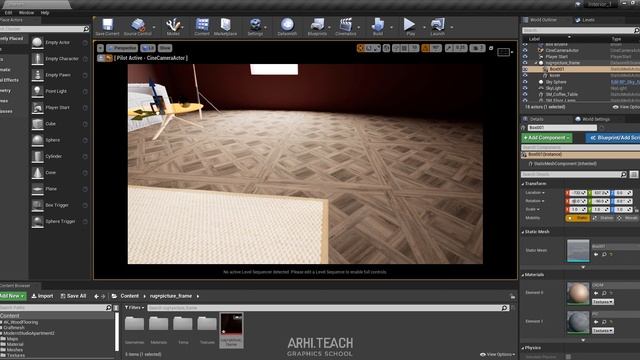Screen dimensions: 640x360
Task: Open the Add Component dropdown
Action: point(547,138)
